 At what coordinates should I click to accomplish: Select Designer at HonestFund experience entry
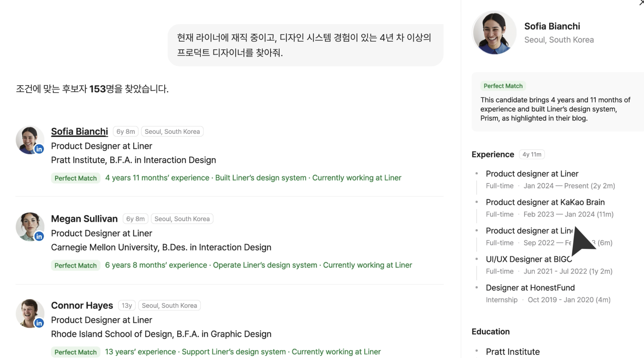click(530, 288)
